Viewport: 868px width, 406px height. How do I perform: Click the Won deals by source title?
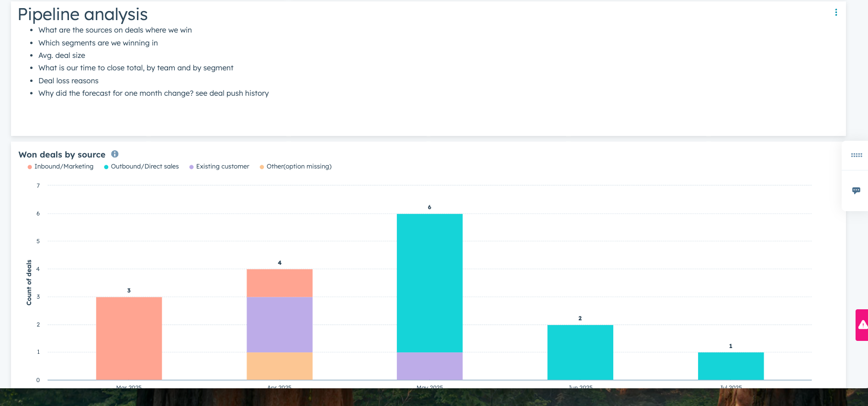62,155
